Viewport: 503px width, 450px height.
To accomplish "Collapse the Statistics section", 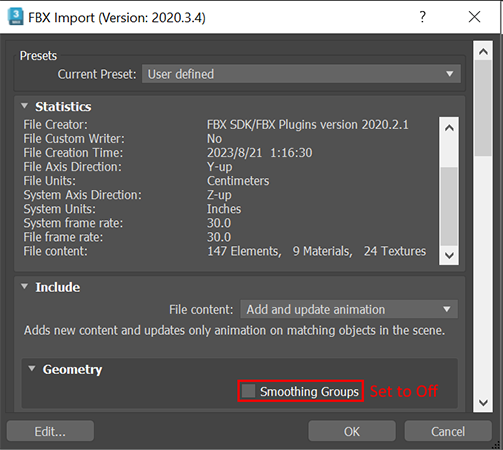I will coord(24,106).
